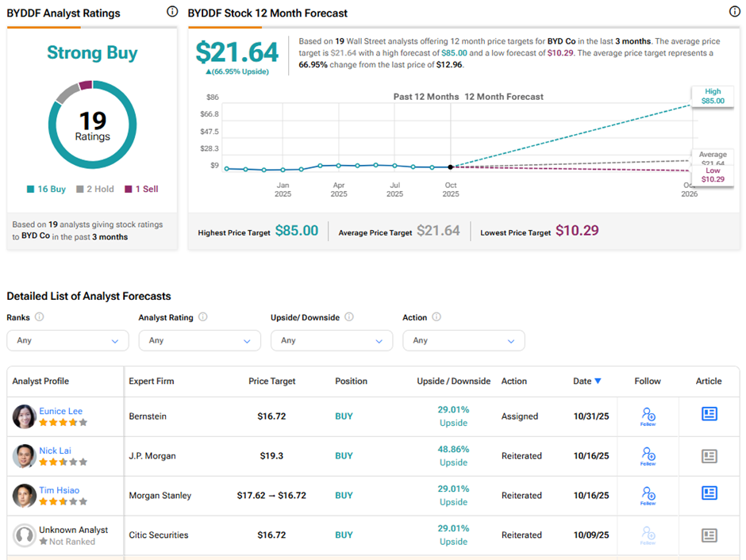This screenshot has height=560, width=746.
Task: Open Bernstein article icon
Action: [x=709, y=414]
